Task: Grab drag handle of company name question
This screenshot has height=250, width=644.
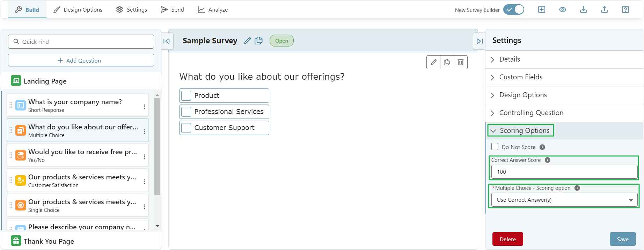Action: point(11,105)
